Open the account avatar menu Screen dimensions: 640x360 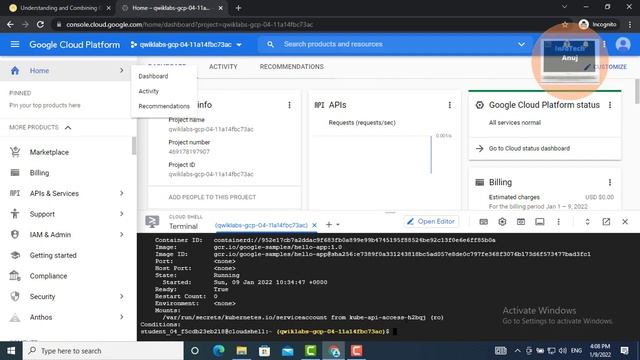(623, 44)
